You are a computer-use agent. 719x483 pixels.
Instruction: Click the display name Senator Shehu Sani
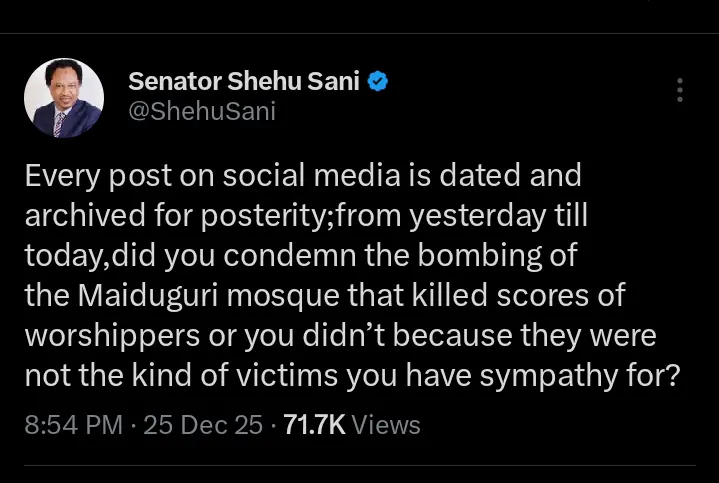[244, 82]
